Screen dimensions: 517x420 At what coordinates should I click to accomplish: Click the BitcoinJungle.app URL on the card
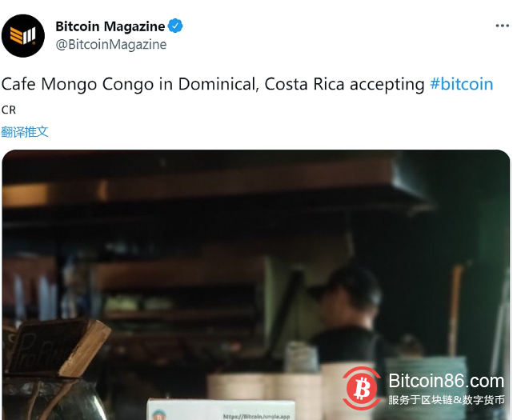(257, 417)
